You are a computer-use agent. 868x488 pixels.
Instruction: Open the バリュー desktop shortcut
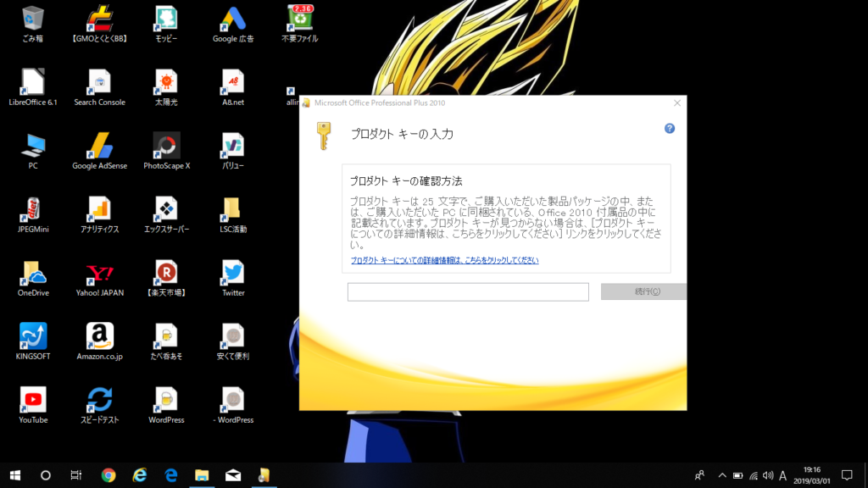233,151
